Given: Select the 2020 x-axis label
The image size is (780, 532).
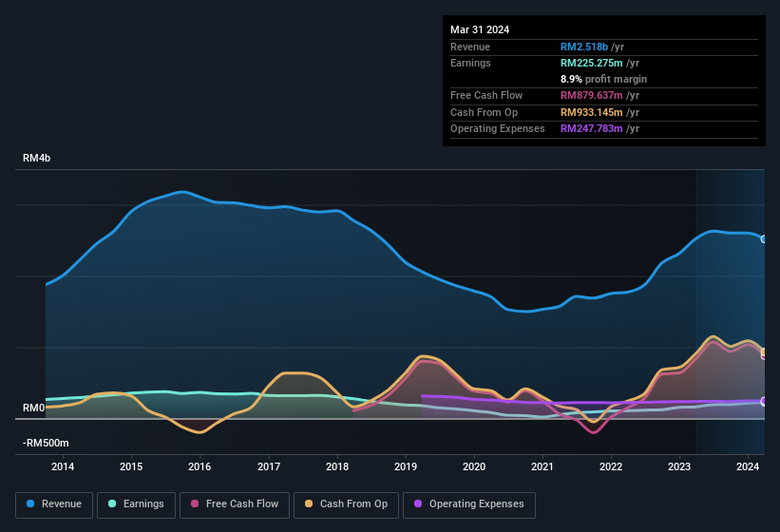Looking at the screenshot, I should (474, 466).
